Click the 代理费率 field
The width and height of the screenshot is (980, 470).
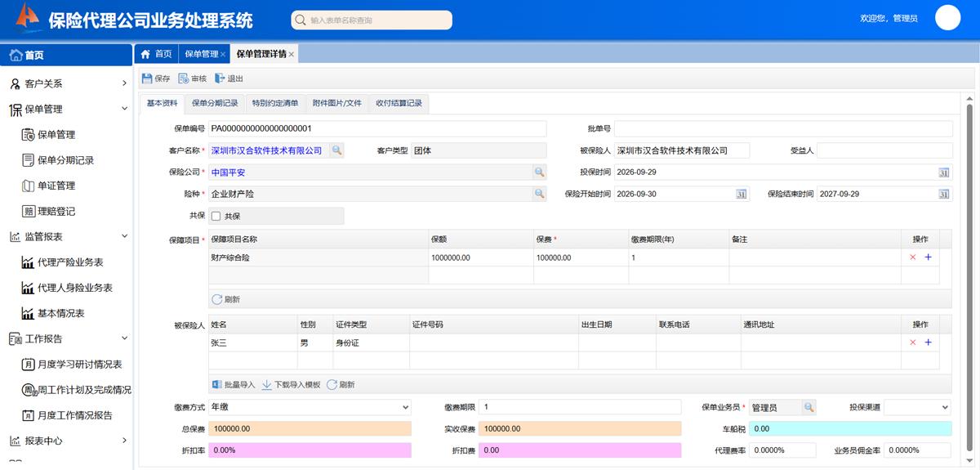782,450
